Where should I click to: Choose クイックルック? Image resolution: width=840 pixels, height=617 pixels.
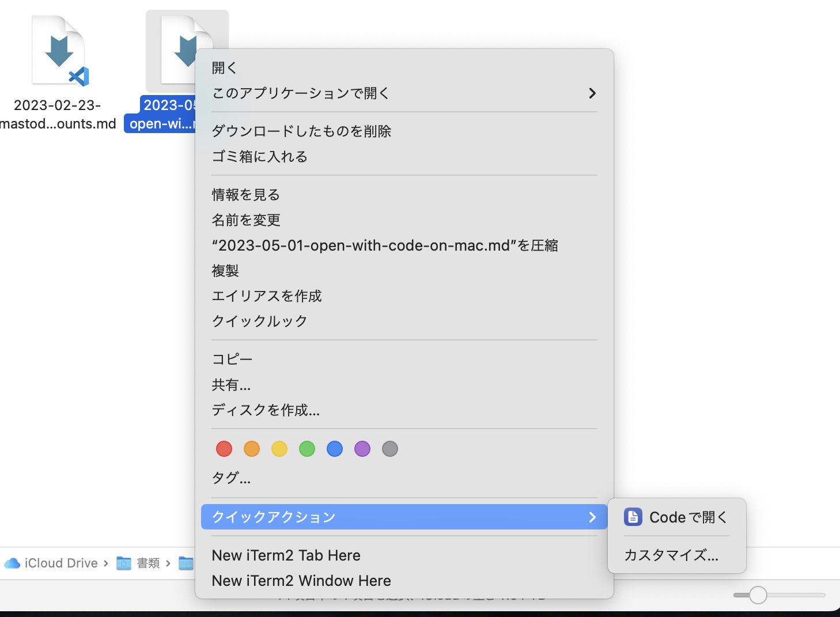pyautogui.click(x=404, y=321)
